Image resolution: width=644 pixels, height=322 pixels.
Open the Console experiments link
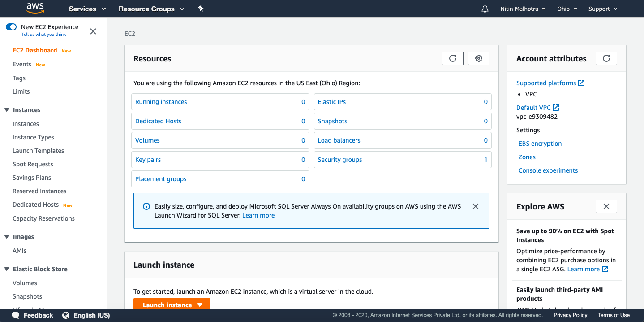pos(548,170)
